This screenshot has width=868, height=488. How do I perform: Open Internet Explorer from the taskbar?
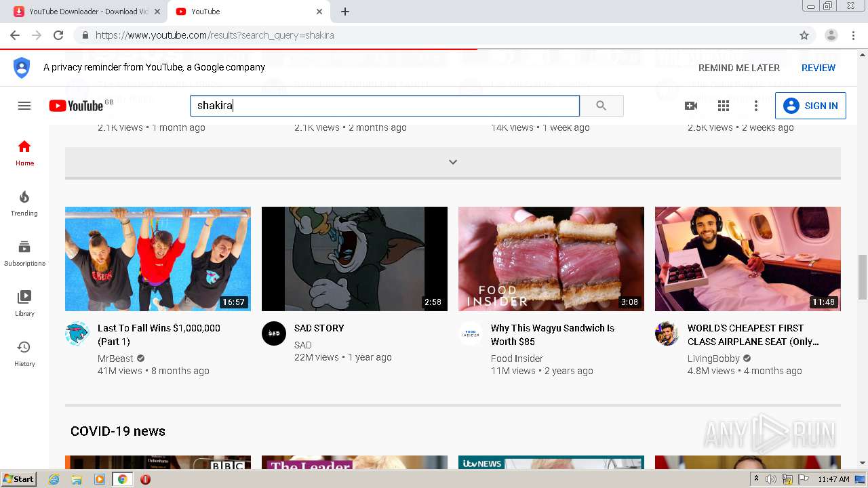[54, 479]
